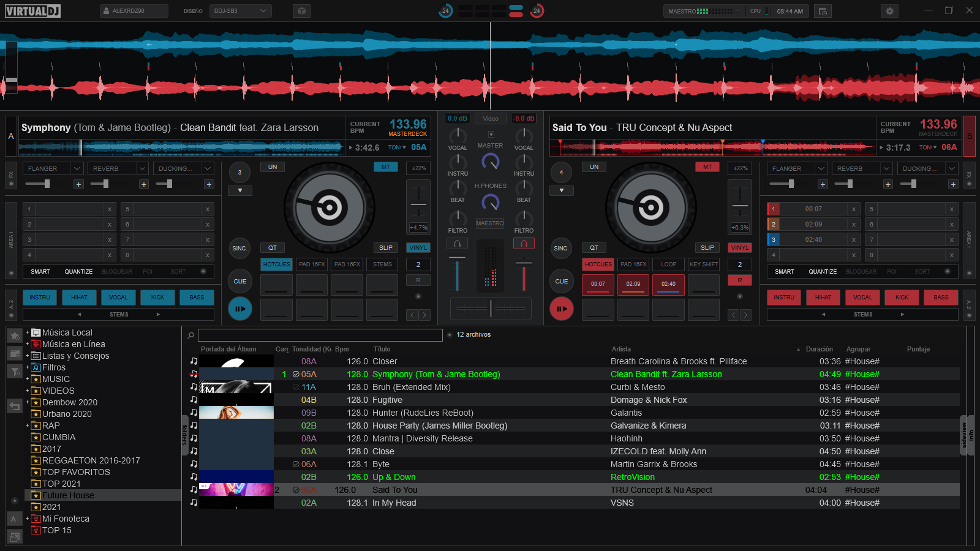The height and width of the screenshot is (551, 980).
Task: Select STEMS pad tab on deck A
Action: pyautogui.click(x=382, y=264)
